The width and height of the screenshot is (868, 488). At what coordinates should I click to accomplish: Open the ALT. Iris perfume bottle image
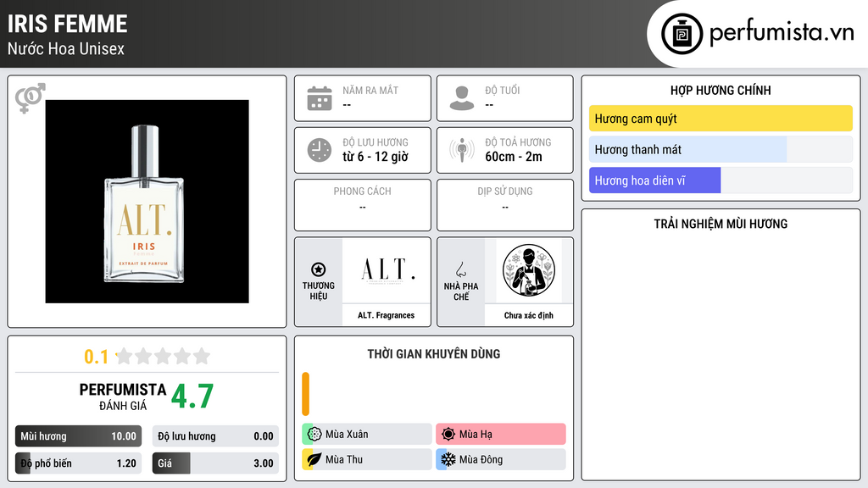(x=147, y=202)
